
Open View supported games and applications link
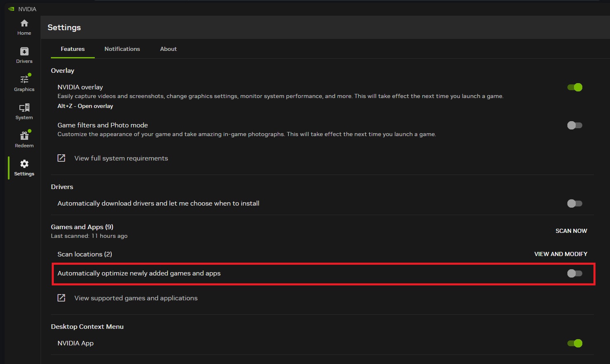[x=136, y=298]
